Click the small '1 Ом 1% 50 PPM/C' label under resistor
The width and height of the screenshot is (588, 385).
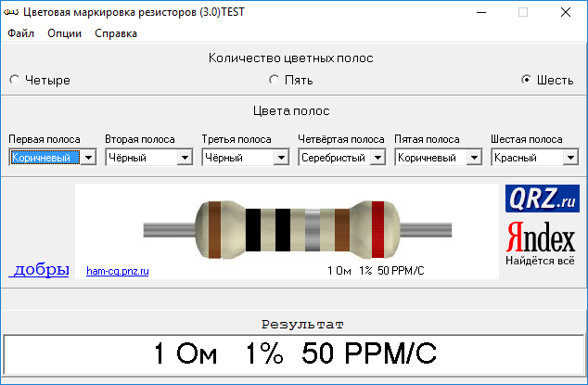[376, 271]
